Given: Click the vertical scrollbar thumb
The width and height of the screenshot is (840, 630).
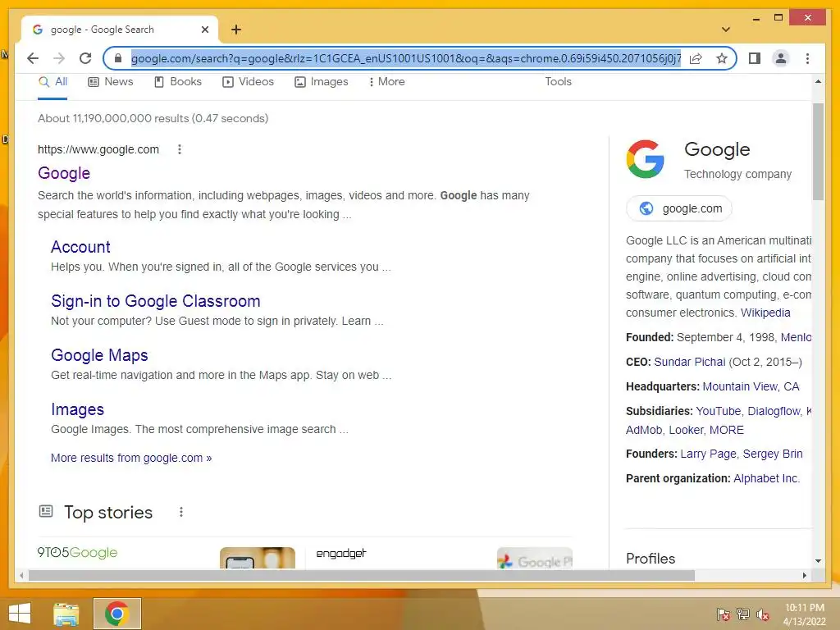Looking at the screenshot, I should 818,152.
